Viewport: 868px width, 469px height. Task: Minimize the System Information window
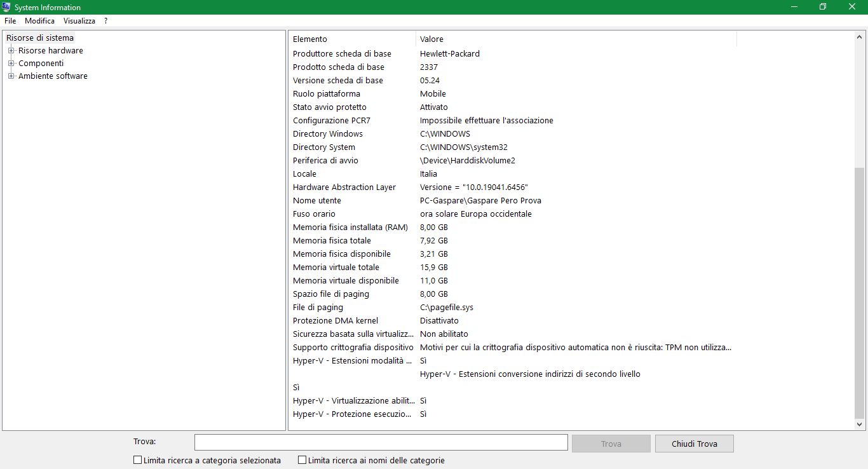(x=794, y=7)
